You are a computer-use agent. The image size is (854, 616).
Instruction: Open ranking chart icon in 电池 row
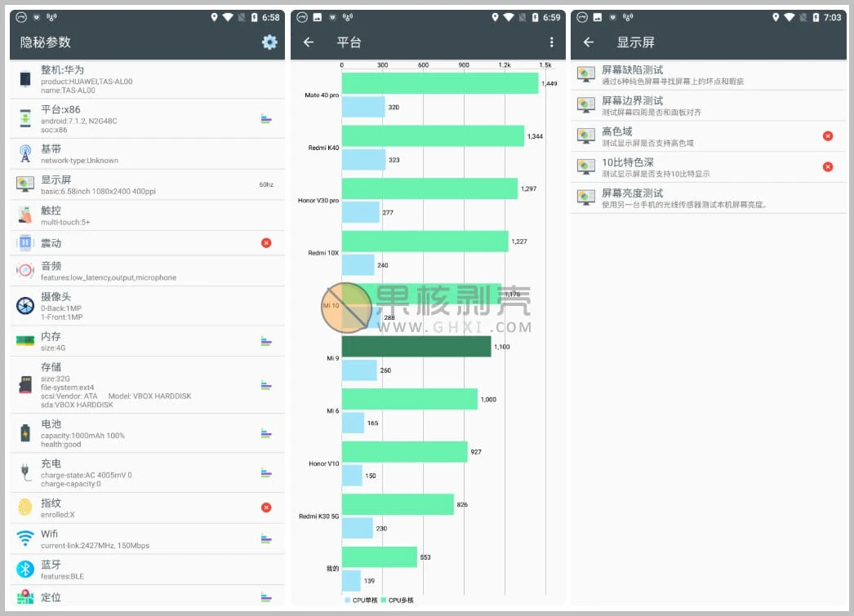(266, 434)
